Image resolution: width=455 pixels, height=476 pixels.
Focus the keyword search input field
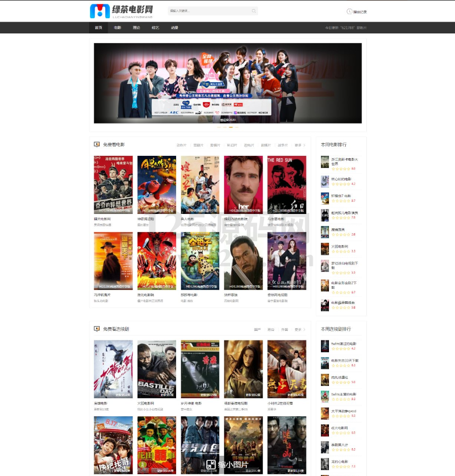coord(209,11)
